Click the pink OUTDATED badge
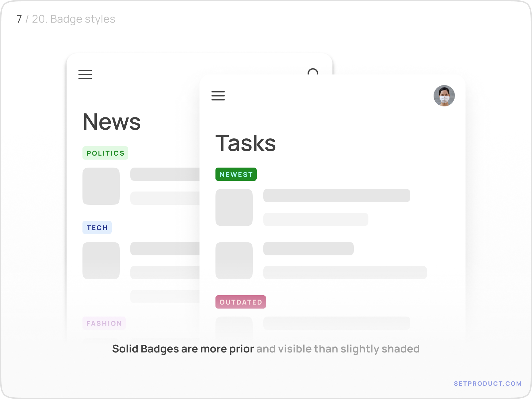Viewport: 532px width, 399px height. click(x=241, y=302)
